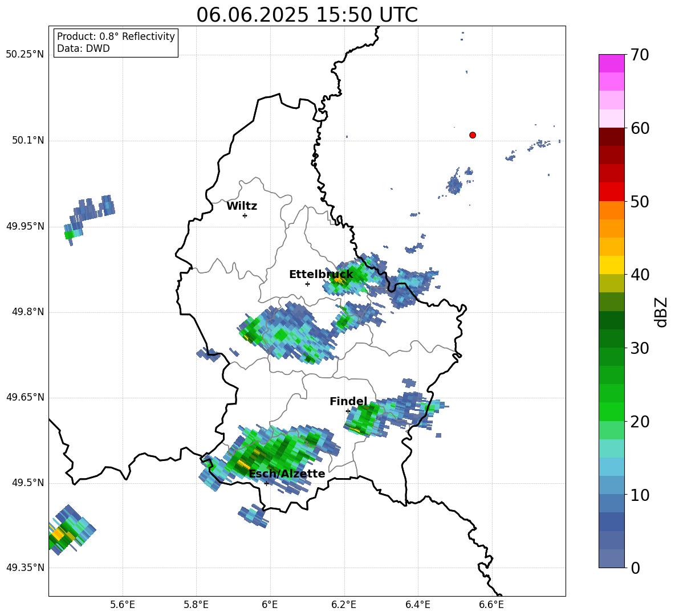This screenshot has width=675, height=616.
Task: Click the 10 value on the colorbar
Action: (x=640, y=495)
